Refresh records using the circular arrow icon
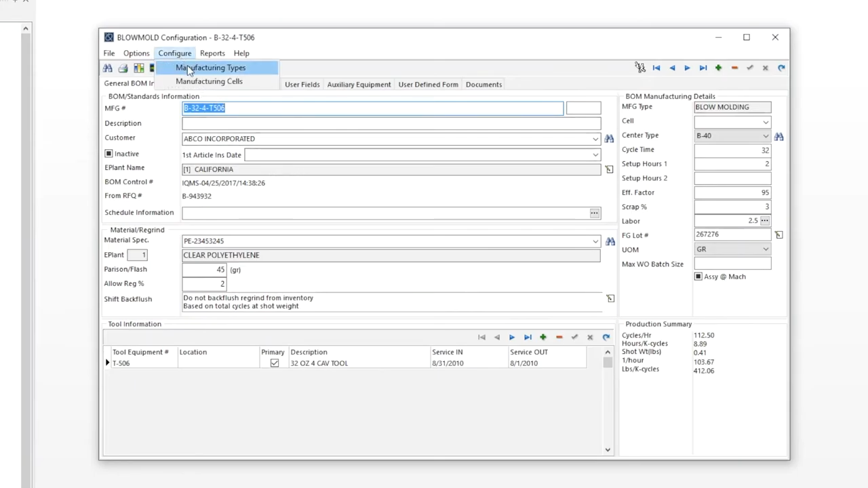 781,68
